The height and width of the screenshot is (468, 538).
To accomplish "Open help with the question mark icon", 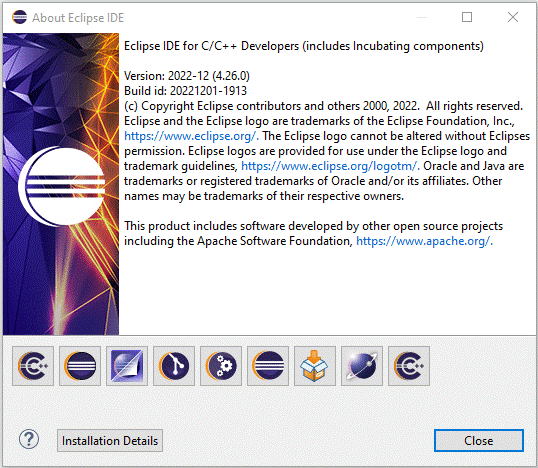I will pos(29,440).
